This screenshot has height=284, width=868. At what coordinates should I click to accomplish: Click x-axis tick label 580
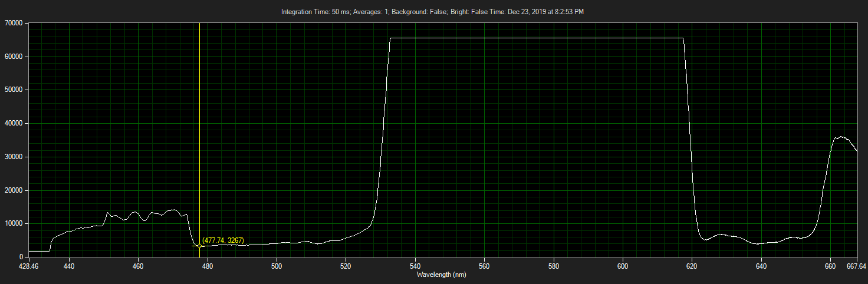point(554,266)
